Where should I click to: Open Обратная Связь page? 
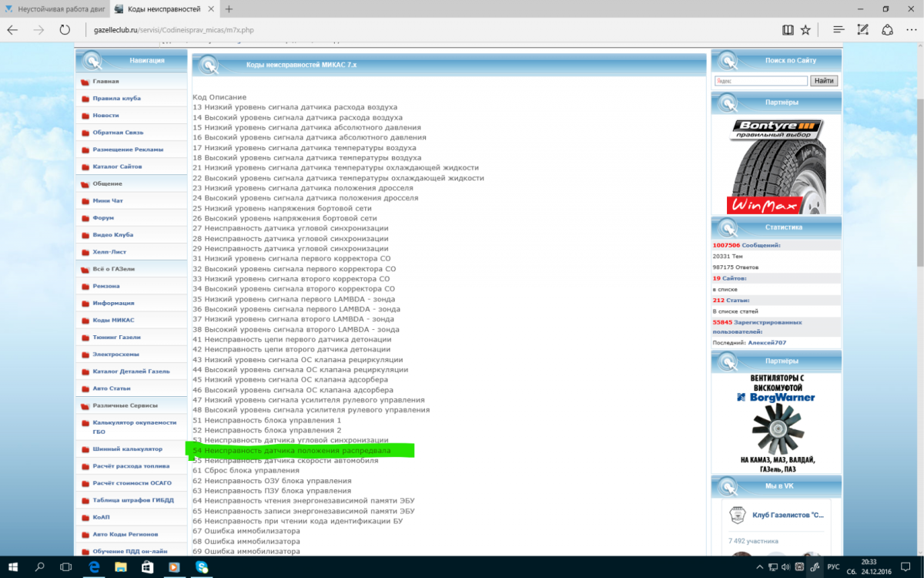[118, 133]
